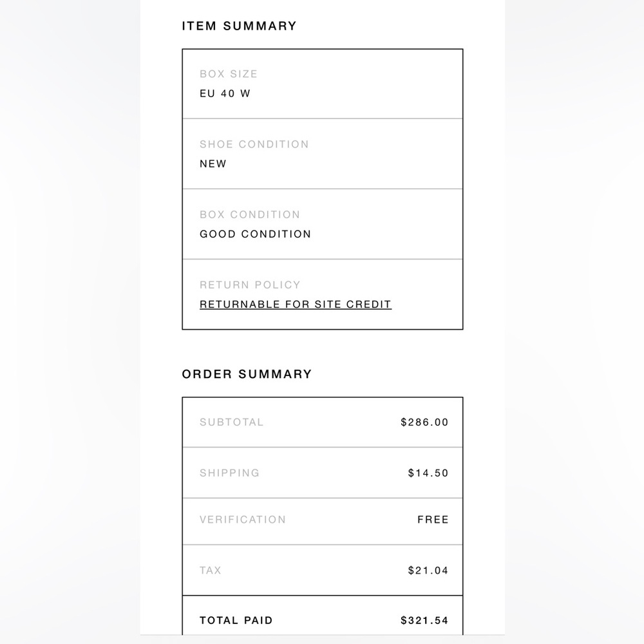This screenshot has width=644, height=644.
Task: Click the Total Paid label
Action: [236, 620]
